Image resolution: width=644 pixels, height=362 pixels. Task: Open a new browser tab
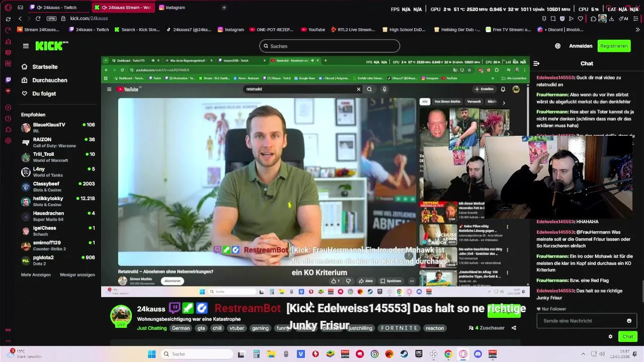pyautogui.click(x=224, y=8)
